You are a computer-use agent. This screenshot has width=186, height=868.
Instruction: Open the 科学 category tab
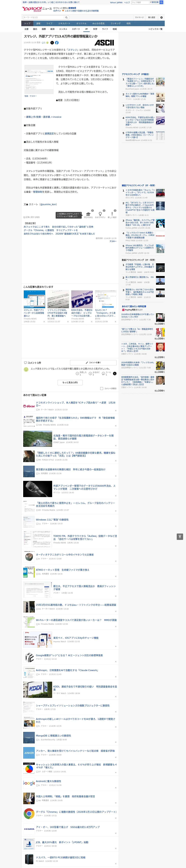point(95,29)
